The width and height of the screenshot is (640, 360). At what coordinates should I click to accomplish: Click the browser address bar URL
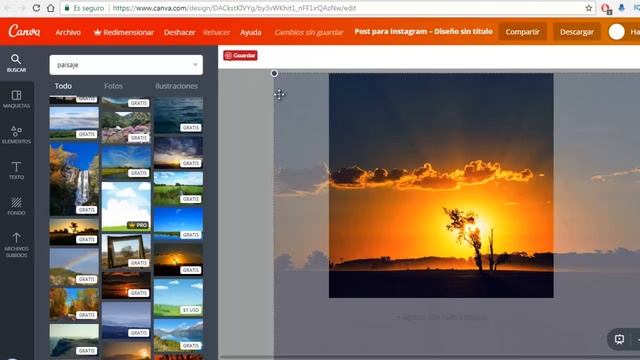pyautogui.click(x=234, y=8)
